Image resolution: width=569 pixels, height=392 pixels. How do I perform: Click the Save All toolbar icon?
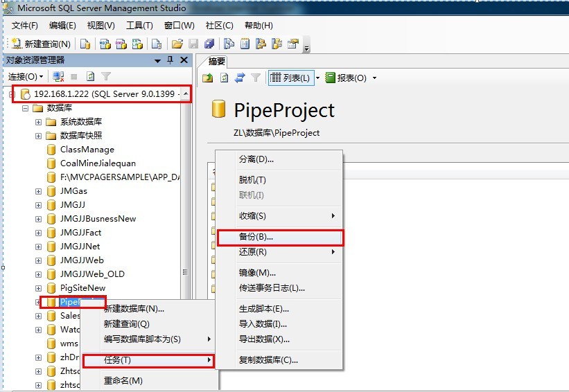point(209,44)
